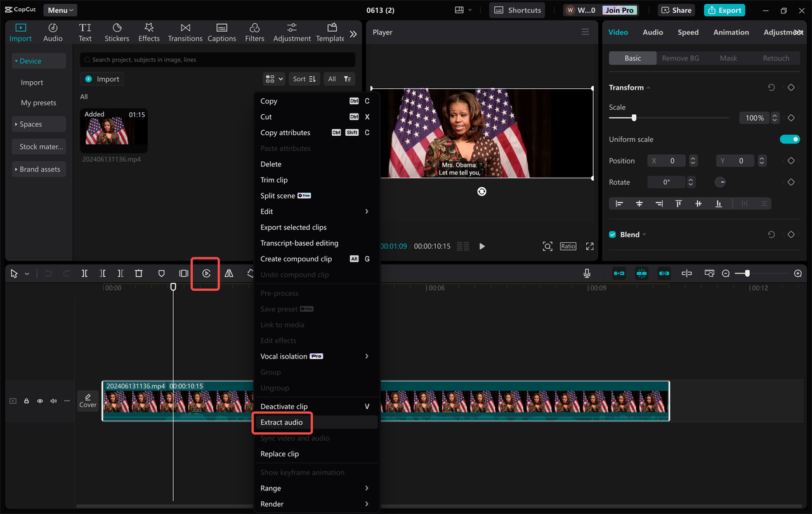The image size is (812, 514).
Task: Open the Stickers panel
Action: [117, 32]
